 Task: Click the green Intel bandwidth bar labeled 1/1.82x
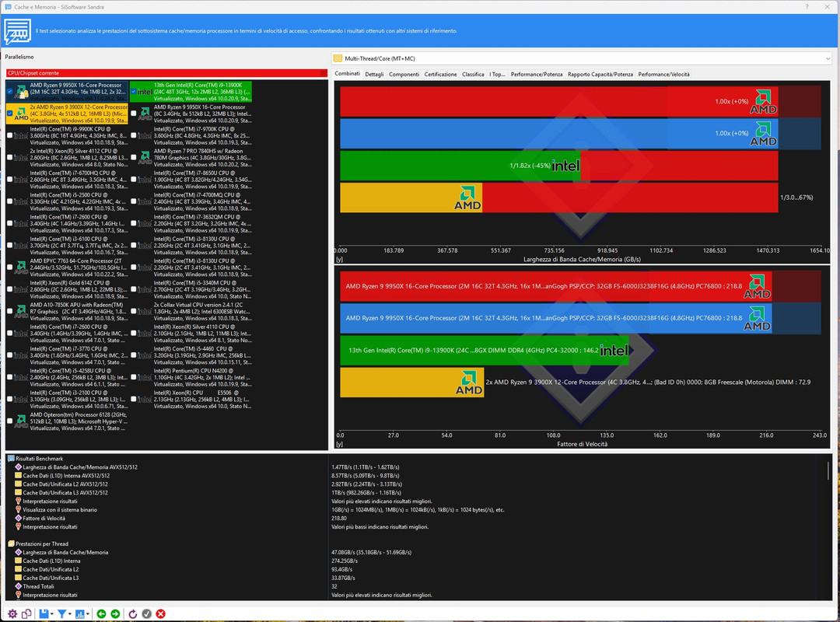click(x=460, y=166)
